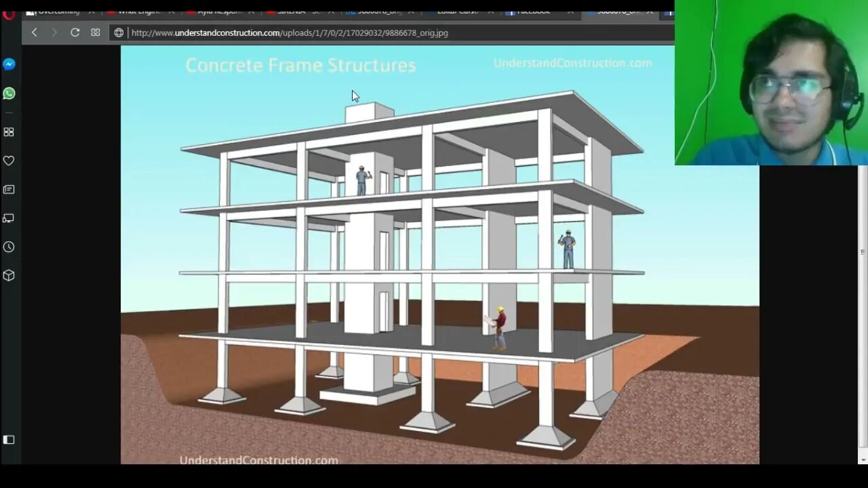This screenshot has height=488, width=868.
Task: Open Speed Dial from the sidebar
Action: click(x=9, y=132)
